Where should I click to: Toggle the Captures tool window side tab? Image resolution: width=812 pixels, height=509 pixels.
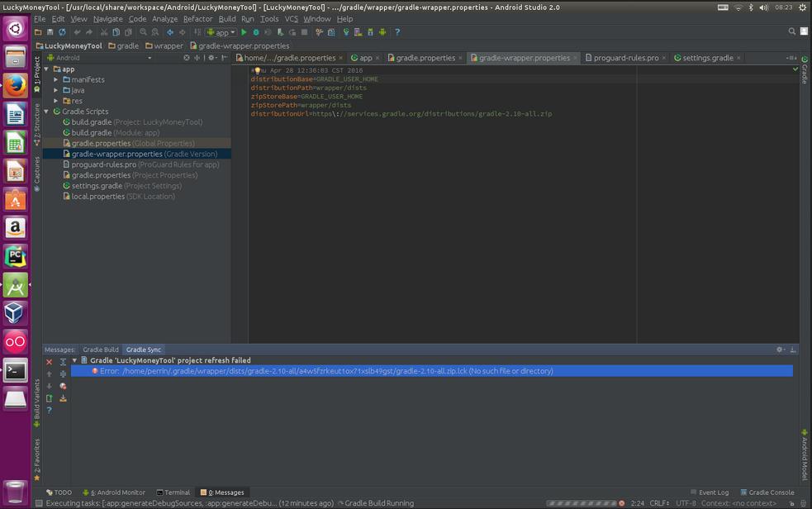(x=37, y=174)
